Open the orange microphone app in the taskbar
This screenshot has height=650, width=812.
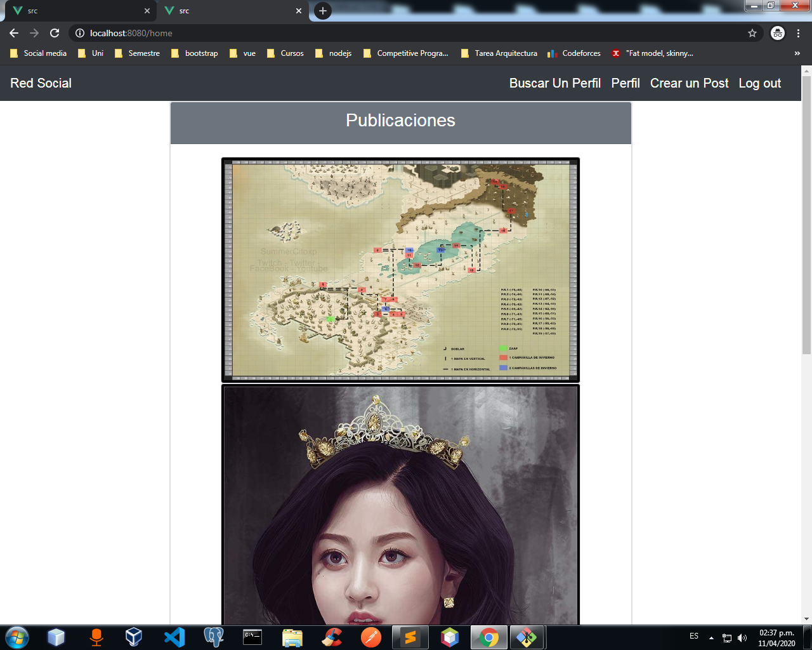96,637
